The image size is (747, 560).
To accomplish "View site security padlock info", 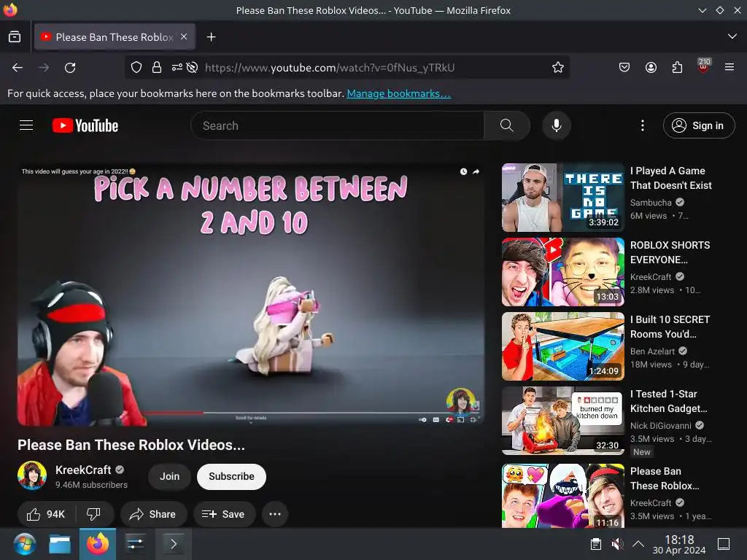I will click(x=157, y=68).
